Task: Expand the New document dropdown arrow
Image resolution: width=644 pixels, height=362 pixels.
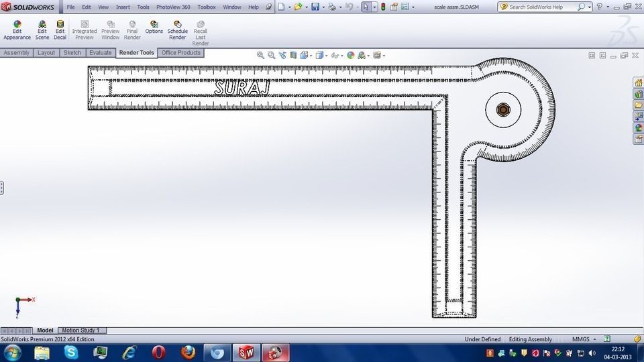Action: 289,7
